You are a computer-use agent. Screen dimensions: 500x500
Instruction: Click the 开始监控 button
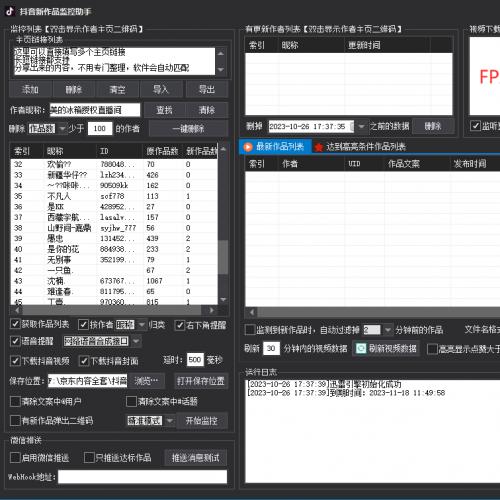(x=202, y=421)
